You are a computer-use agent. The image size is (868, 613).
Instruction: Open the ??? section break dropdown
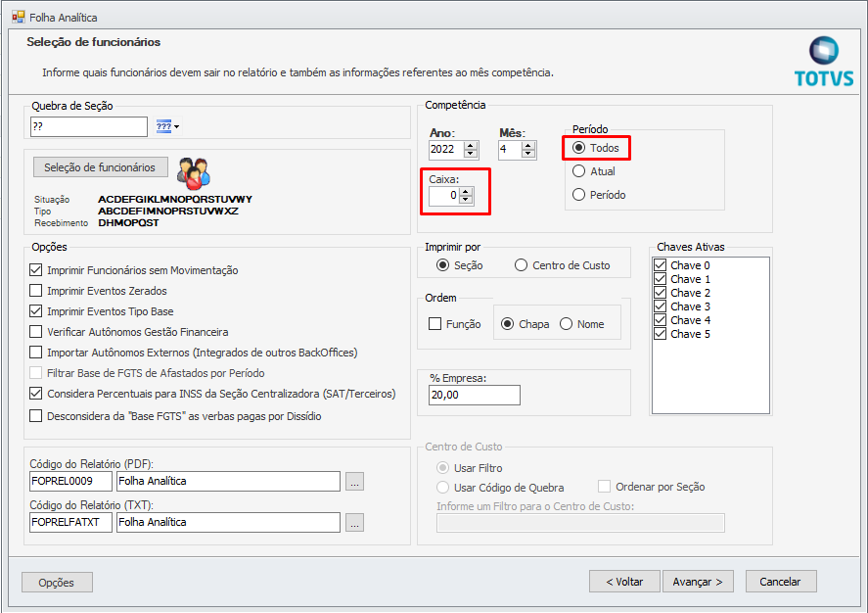click(167, 126)
